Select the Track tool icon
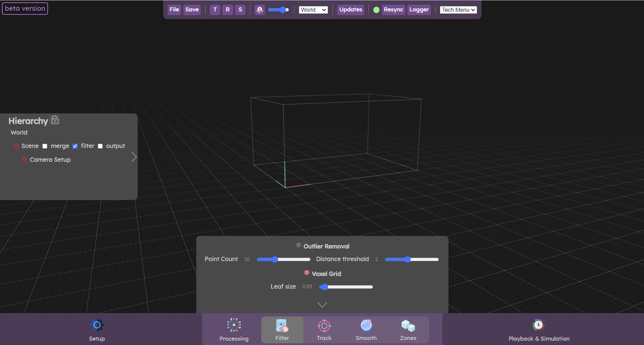Image resolution: width=644 pixels, height=345 pixels. tap(324, 325)
